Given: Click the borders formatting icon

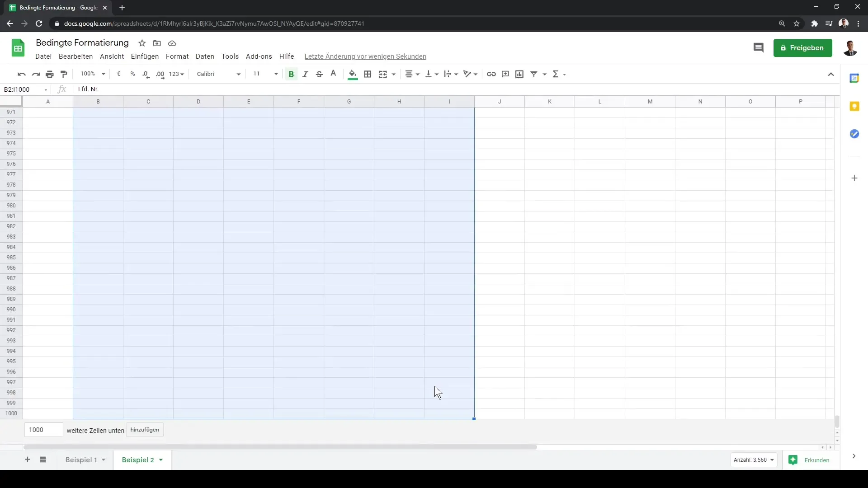Looking at the screenshot, I should (368, 74).
